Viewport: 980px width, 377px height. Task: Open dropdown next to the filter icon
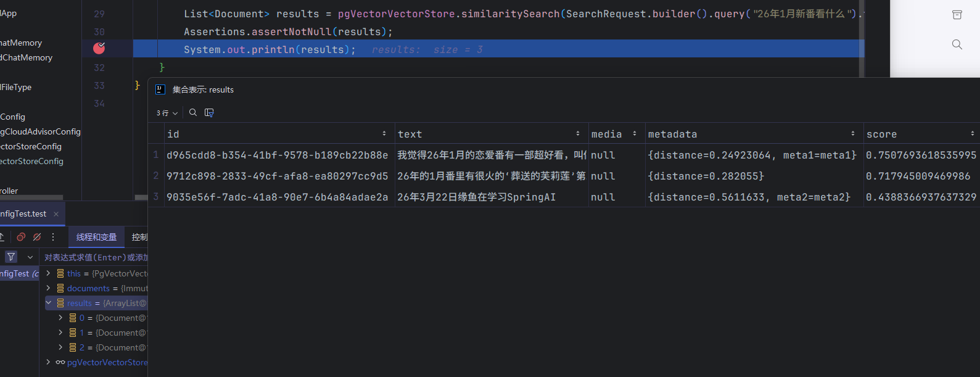(x=30, y=257)
